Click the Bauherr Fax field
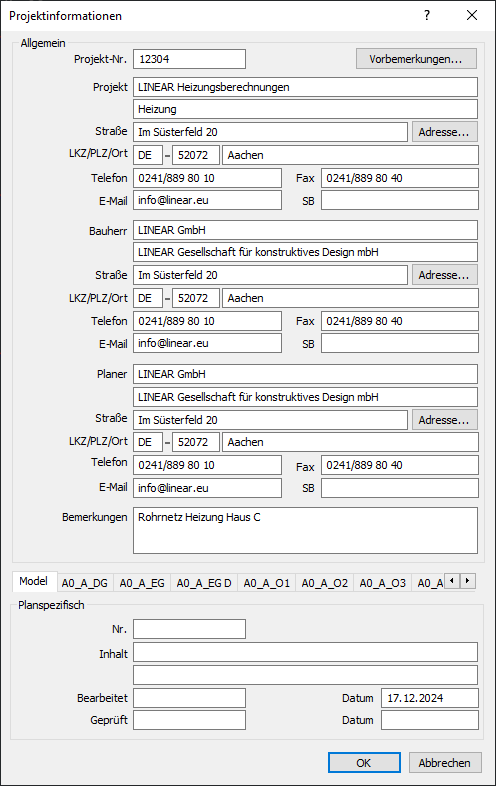The height and width of the screenshot is (786, 496). pos(400,321)
